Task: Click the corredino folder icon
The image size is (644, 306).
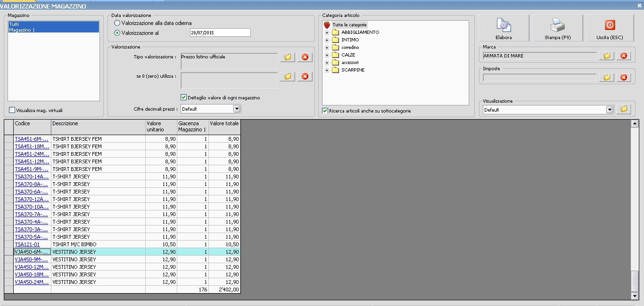Action: pyautogui.click(x=335, y=48)
